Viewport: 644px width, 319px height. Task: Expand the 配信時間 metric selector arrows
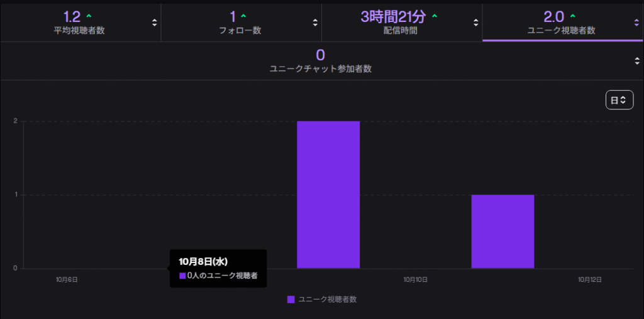tap(475, 23)
